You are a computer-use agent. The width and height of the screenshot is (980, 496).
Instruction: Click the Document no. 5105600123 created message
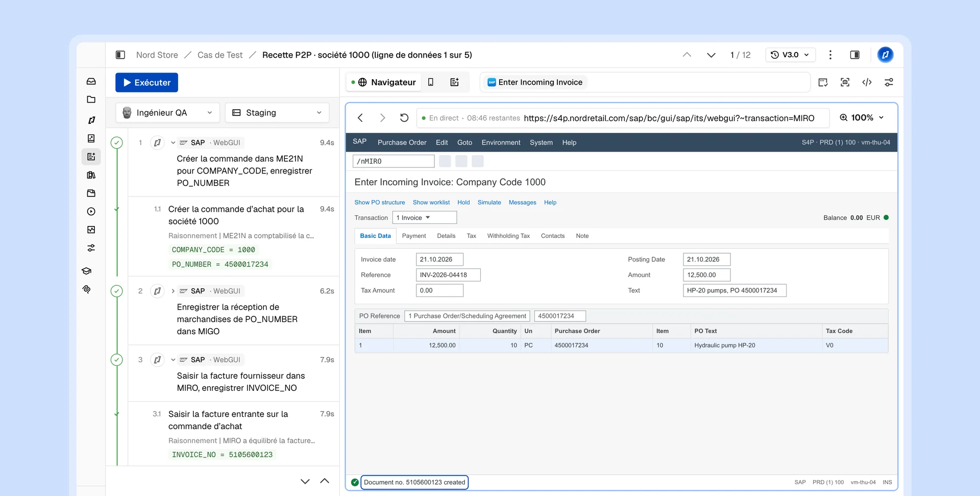coord(414,482)
